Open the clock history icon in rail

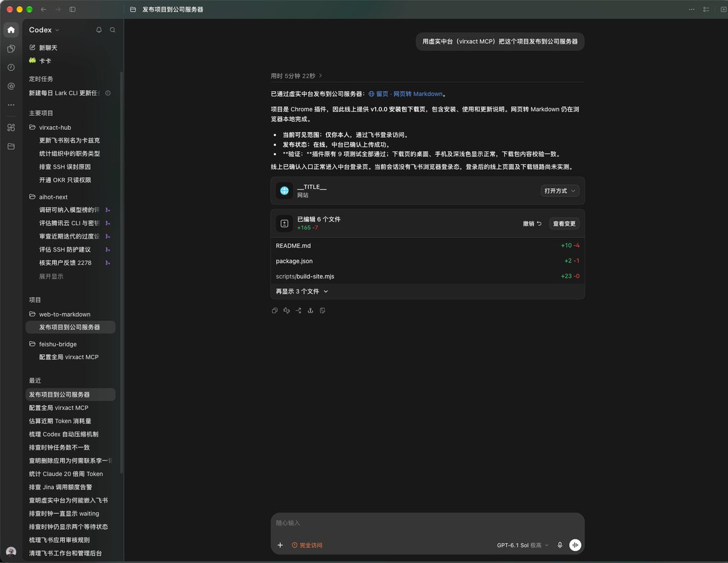coord(11,67)
